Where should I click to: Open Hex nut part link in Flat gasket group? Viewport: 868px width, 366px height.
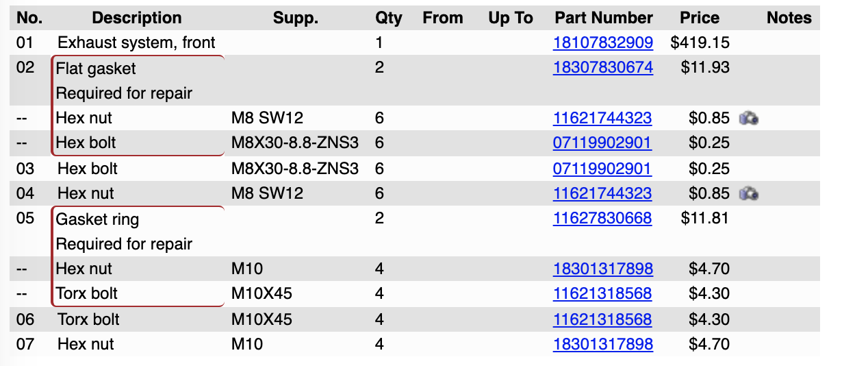(602, 119)
